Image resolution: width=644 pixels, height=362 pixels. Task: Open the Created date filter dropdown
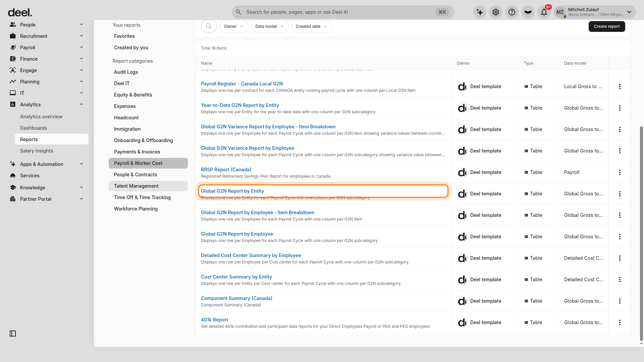click(312, 26)
